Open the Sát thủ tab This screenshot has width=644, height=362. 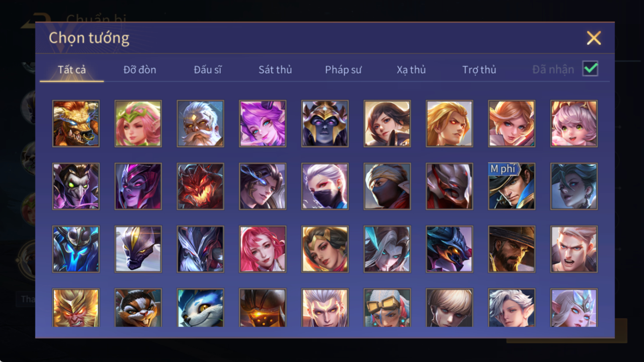[275, 70]
